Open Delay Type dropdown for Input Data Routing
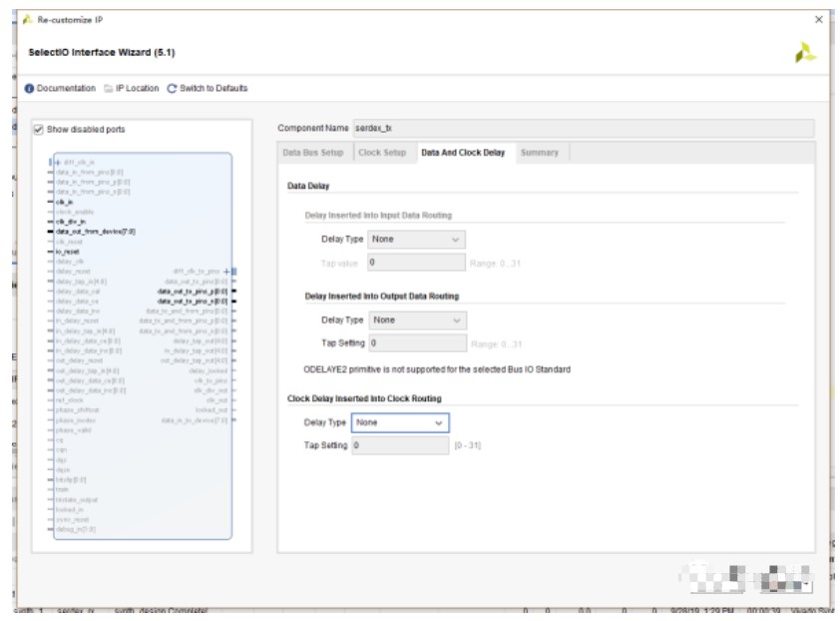This screenshot has height=621, width=840. coord(416,240)
